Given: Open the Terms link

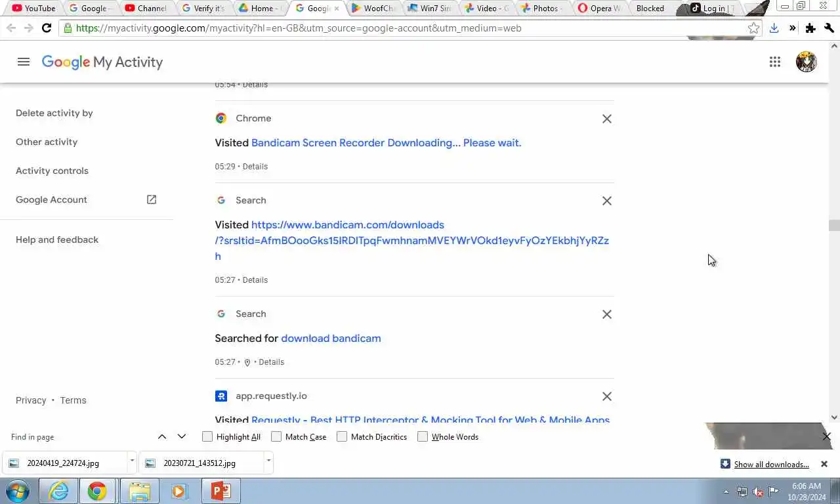Looking at the screenshot, I should pyautogui.click(x=73, y=400).
